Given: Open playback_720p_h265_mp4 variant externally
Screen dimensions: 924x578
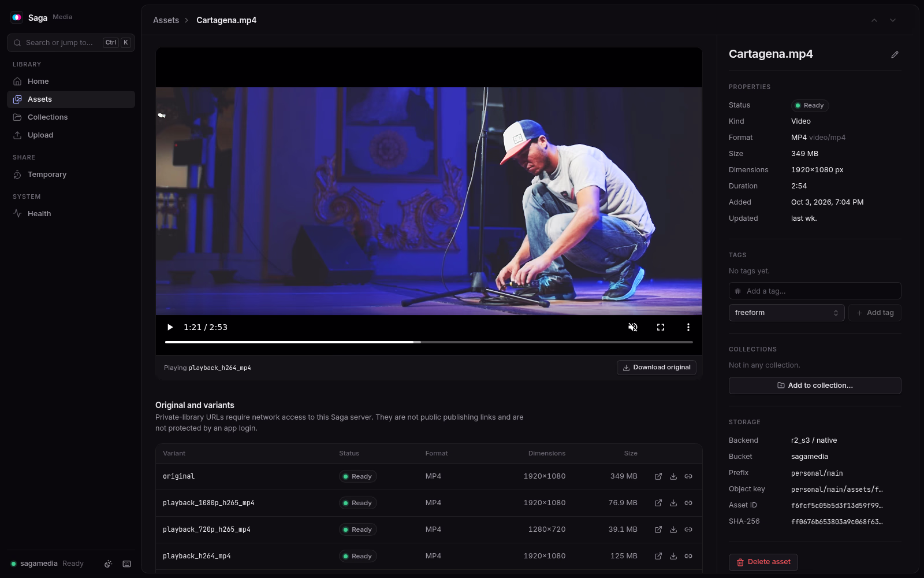Looking at the screenshot, I should click(658, 529).
